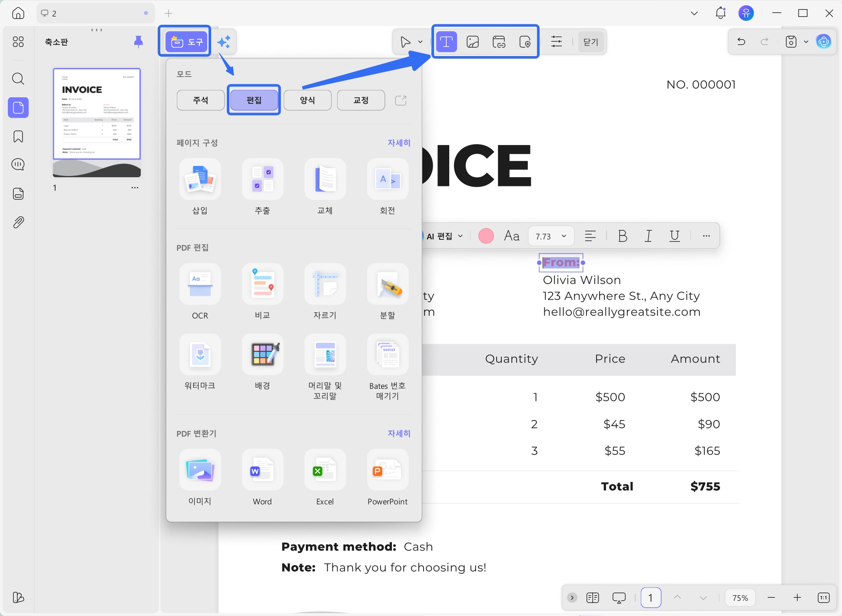Expand the save options arrow
The width and height of the screenshot is (842, 616).
click(x=806, y=42)
